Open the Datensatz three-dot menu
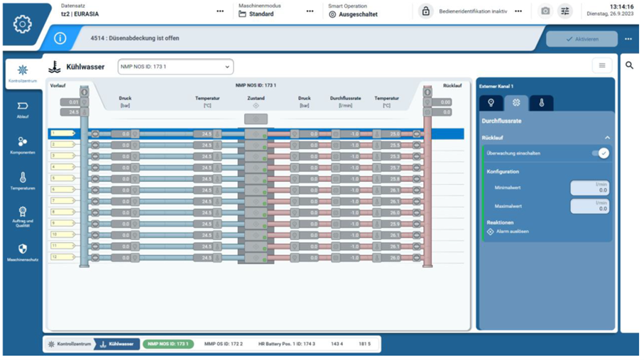644x360 pixels. click(220, 11)
